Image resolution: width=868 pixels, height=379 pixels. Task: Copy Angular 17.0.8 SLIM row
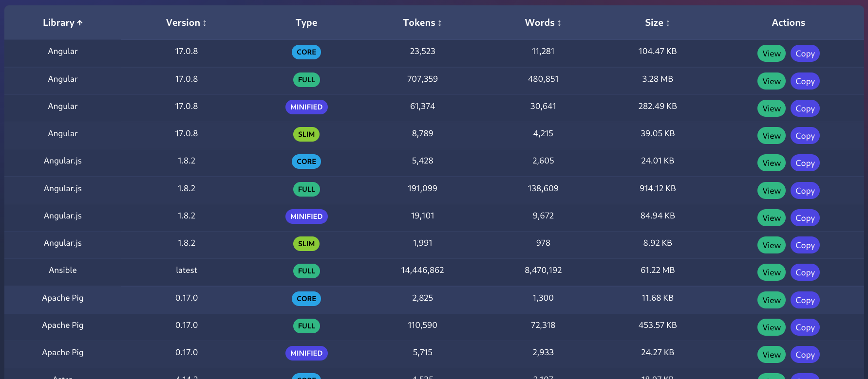tap(805, 136)
